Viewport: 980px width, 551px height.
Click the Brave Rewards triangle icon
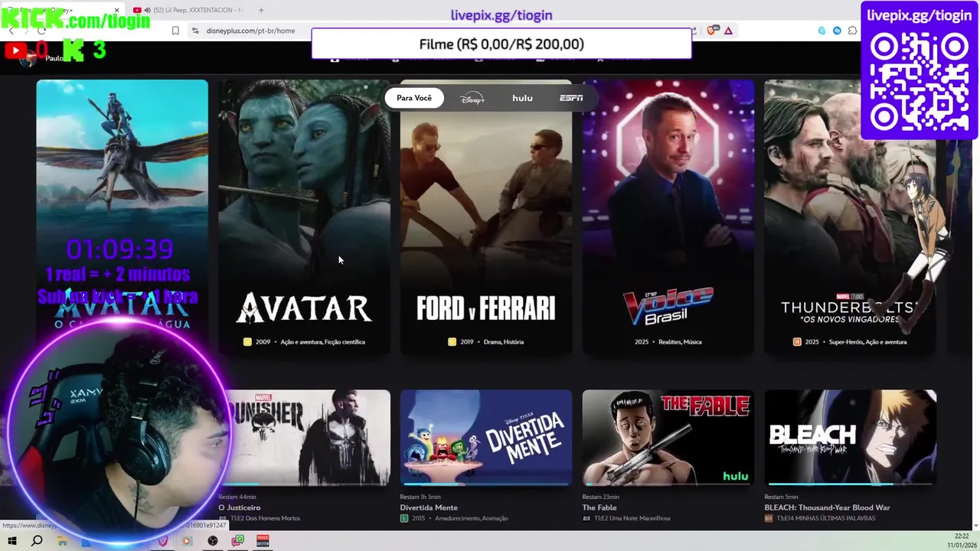(x=728, y=31)
